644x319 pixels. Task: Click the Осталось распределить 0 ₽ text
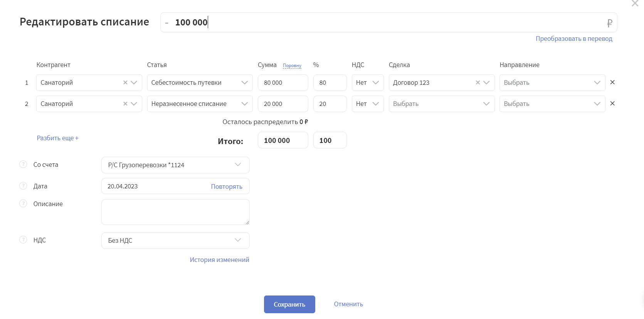pyautogui.click(x=265, y=122)
